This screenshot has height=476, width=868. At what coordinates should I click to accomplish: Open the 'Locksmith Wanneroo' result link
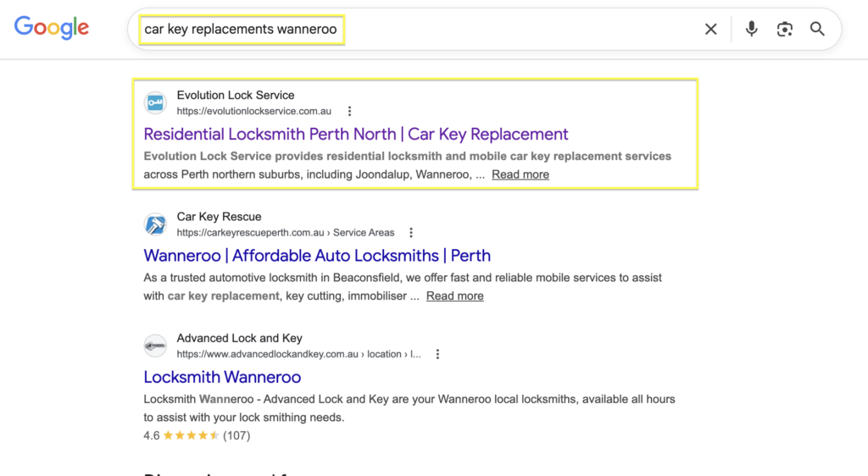(223, 378)
